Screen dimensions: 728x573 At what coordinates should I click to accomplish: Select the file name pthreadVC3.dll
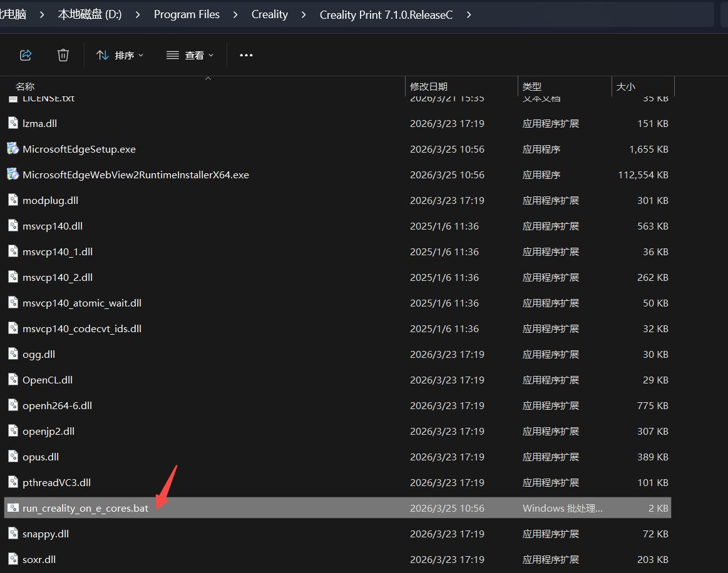[x=56, y=482]
